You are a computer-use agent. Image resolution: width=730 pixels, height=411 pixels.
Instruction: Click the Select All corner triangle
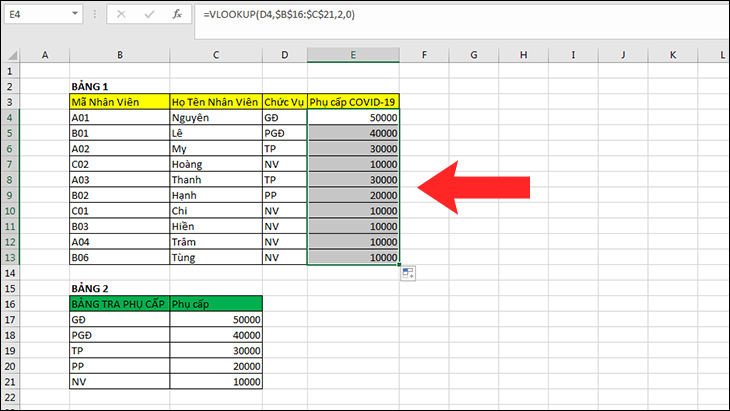[12, 55]
